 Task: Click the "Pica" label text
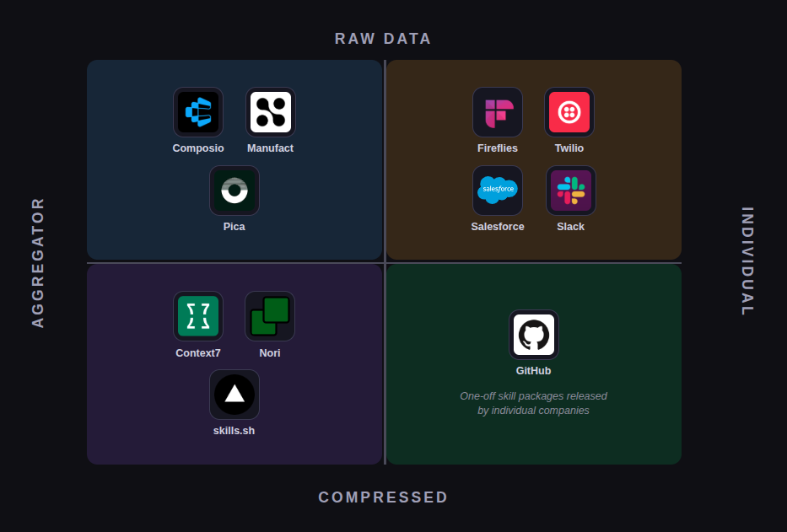click(x=234, y=226)
